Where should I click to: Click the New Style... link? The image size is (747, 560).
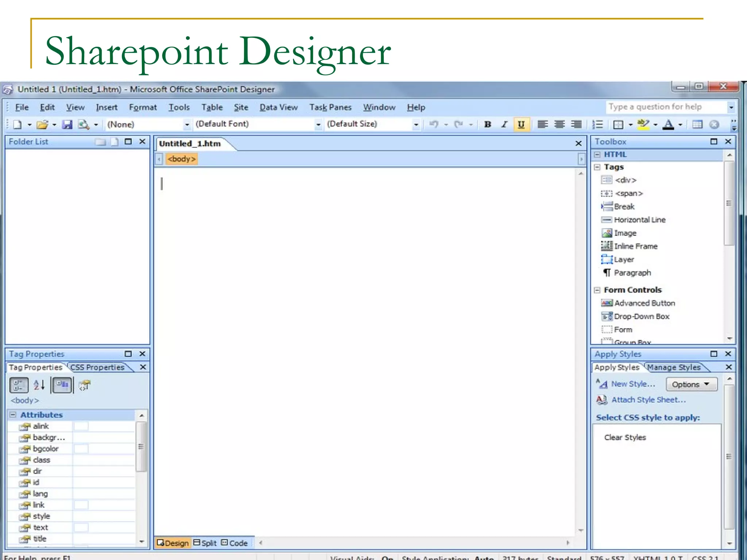pos(633,384)
